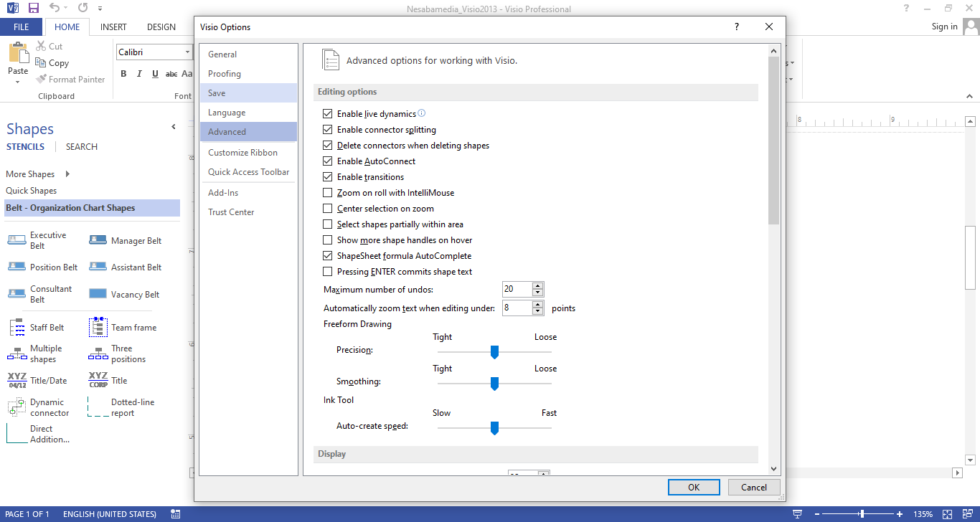This screenshot has width=980, height=522.
Task: Click the Freeform Drawing Precision slider handle
Action: tap(494, 351)
